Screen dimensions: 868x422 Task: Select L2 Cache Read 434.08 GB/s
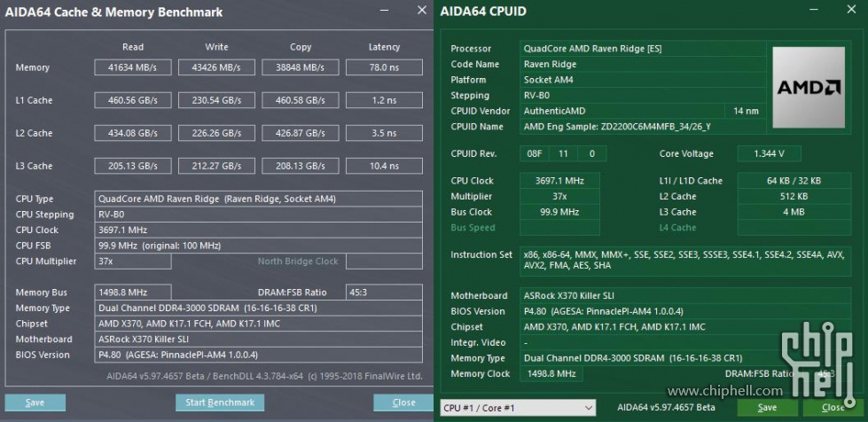tap(133, 133)
